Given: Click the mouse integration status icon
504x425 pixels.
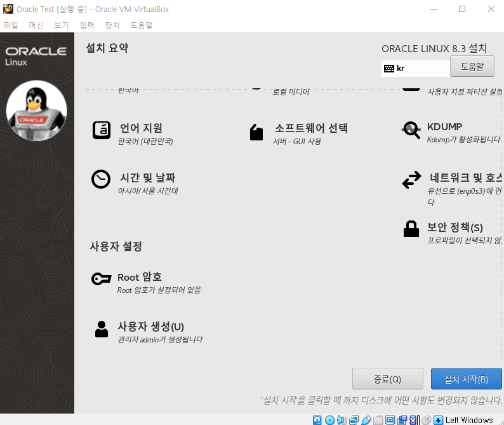Looking at the screenshot, I should tap(426, 420).
